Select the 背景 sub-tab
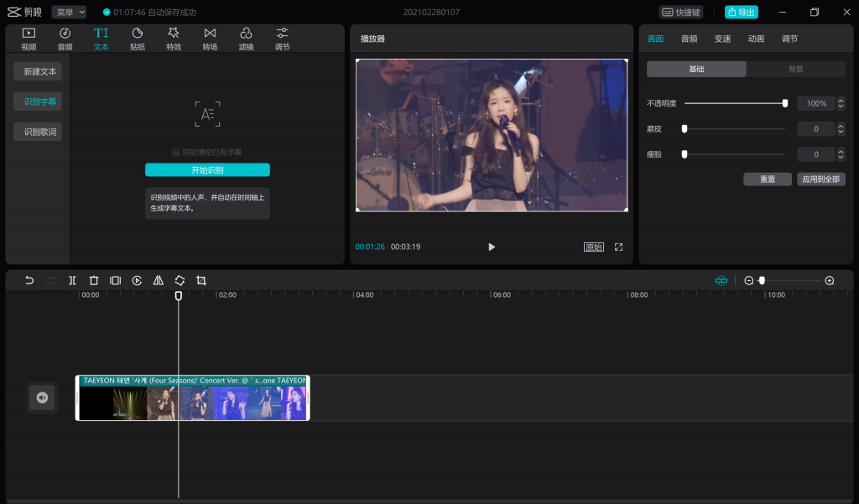Screen dimensions: 859x504 (795, 69)
